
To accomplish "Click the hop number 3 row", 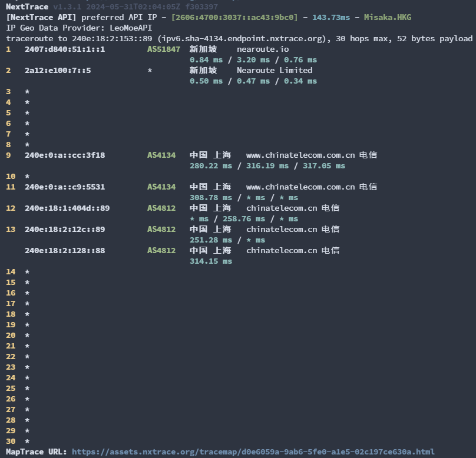I will pos(18,92).
